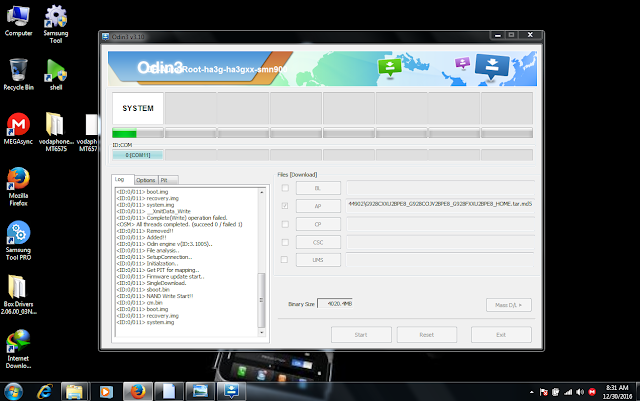
Task: Browse for a BL file
Action: [318, 188]
